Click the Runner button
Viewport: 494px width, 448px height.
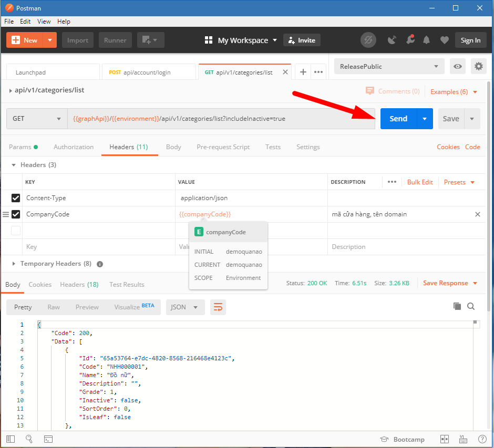[x=115, y=40]
